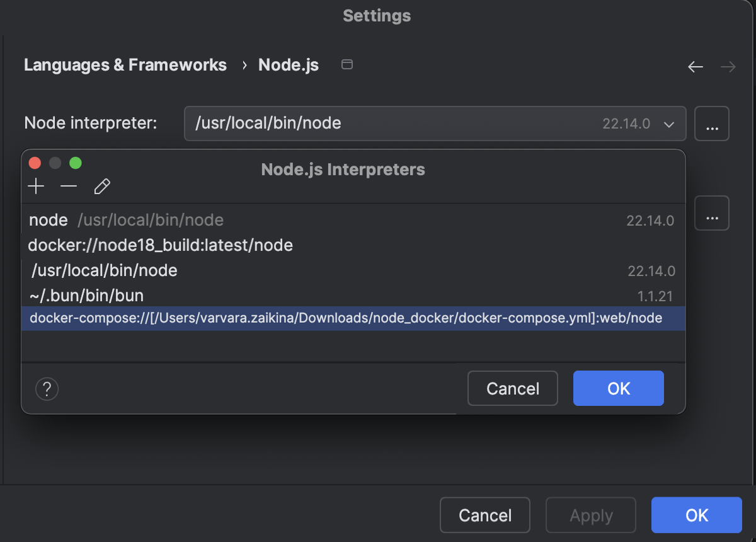Select Node.js in the breadcrumb path
Screen dimensions: 756x542
[288, 64]
